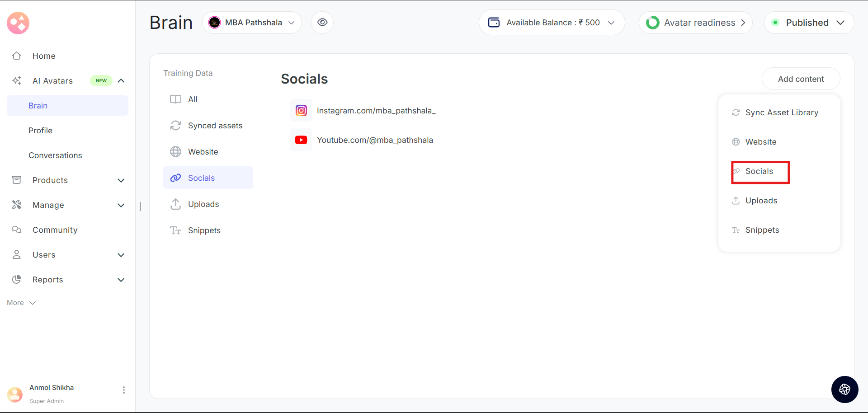Open the Youtube.com/@mba_pathshala link
Viewport: 868px width, 413px height.
tap(375, 140)
